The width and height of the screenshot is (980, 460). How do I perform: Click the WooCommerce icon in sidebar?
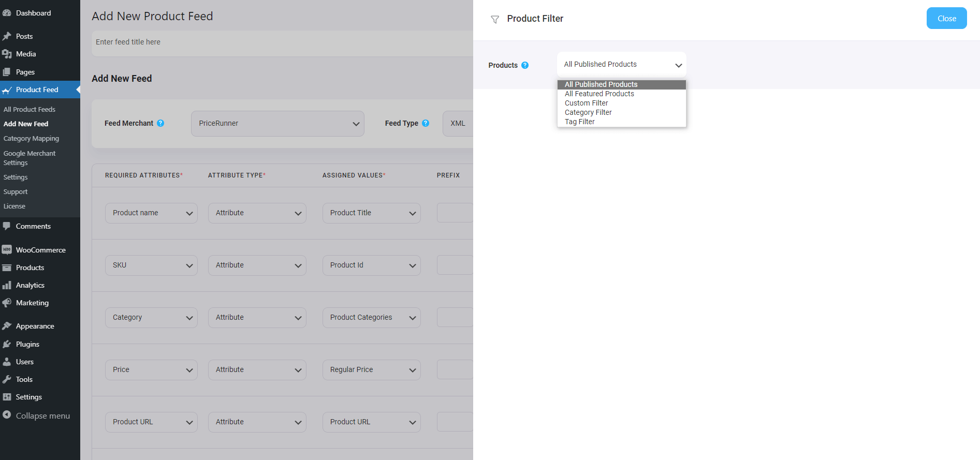tap(7, 250)
